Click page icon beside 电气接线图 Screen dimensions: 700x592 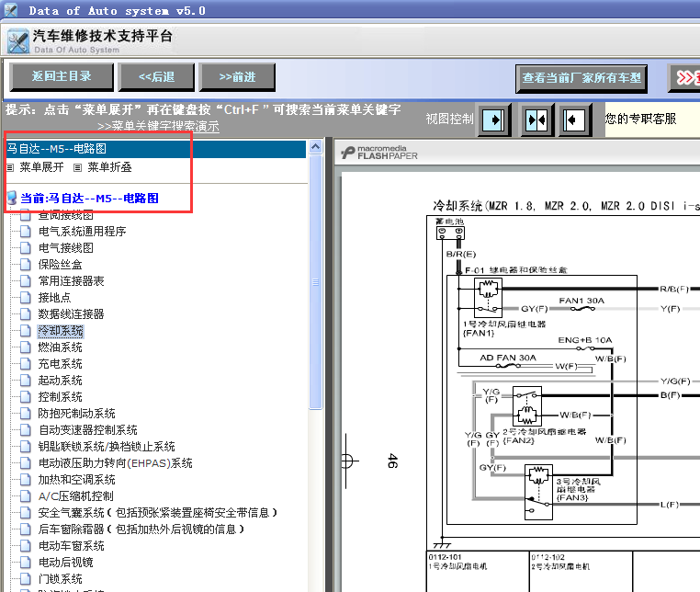(26, 248)
